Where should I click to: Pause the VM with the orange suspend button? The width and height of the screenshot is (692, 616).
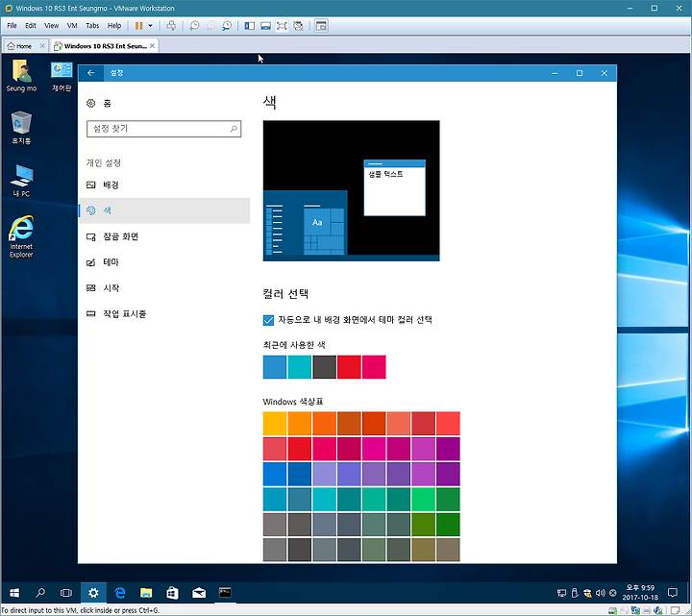tap(138, 26)
